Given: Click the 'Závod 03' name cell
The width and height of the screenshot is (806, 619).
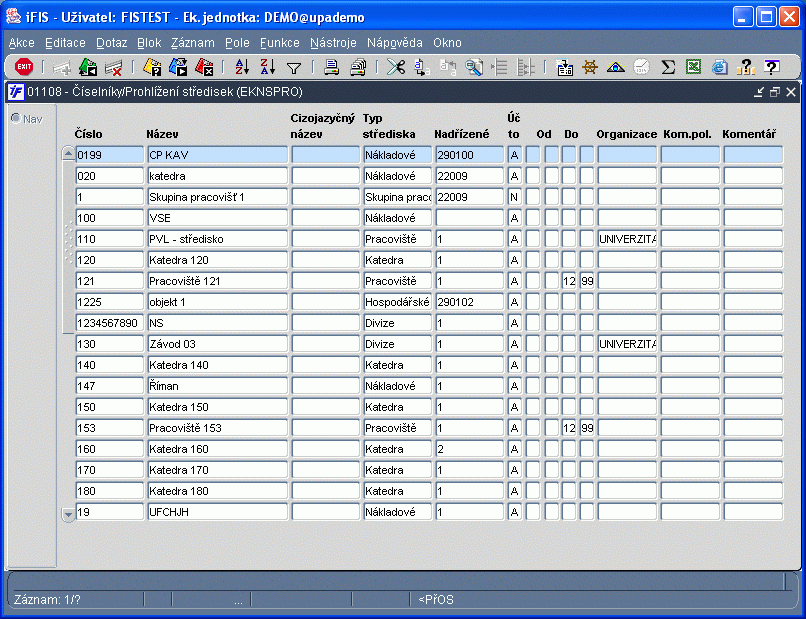Looking at the screenshot, I should pos(217,344).
